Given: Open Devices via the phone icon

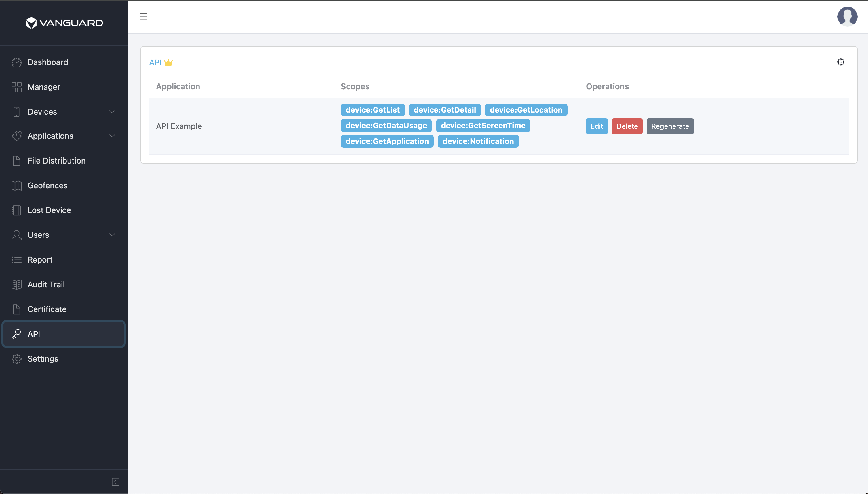Looking at the screenshot, I should (x=16, y=112).
